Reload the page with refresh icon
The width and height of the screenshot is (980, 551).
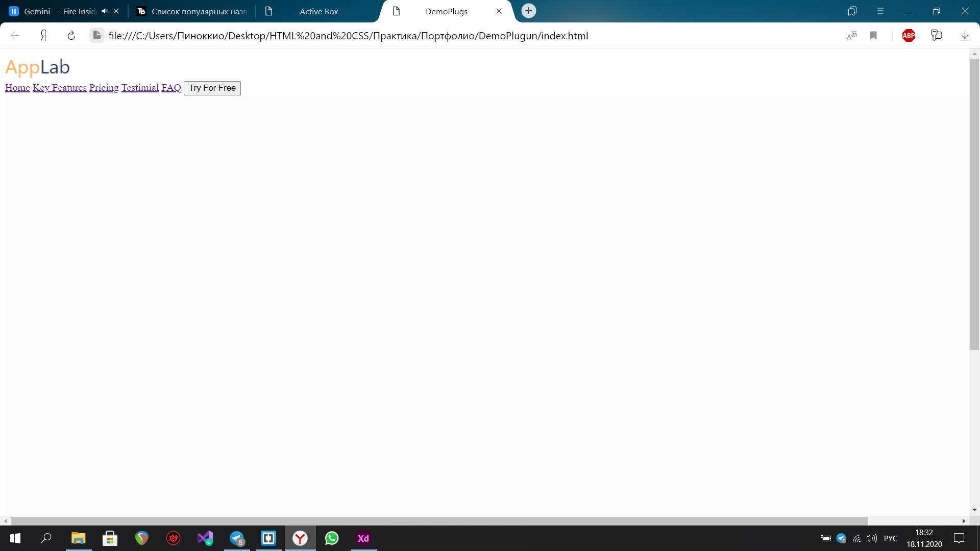point(71,36)
